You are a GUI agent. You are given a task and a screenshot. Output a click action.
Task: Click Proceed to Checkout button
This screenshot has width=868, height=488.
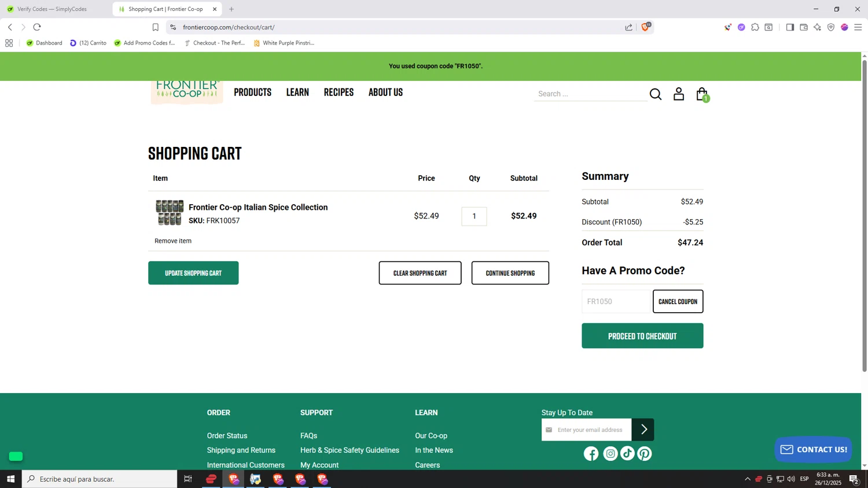642,336
